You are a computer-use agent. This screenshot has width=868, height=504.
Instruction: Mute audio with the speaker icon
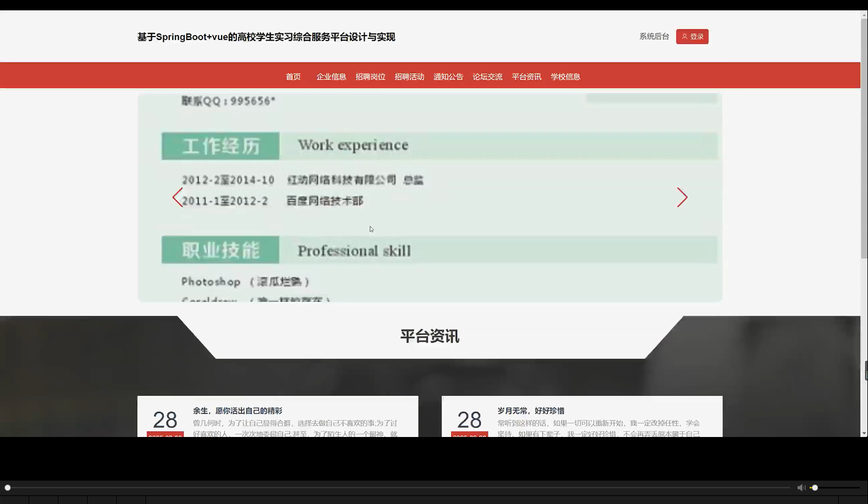click(x=801, y=487)
